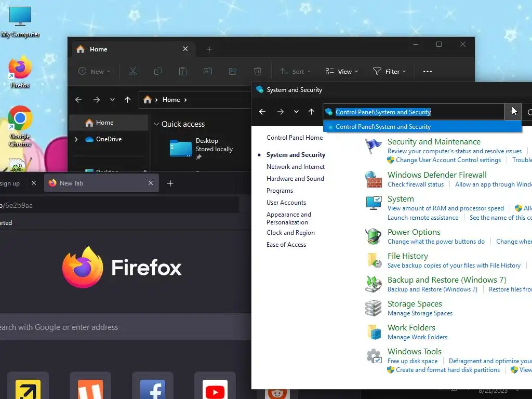532x399 pixels.
Task: Click the Facebook shortcut tile in Firefox
Action: tap(153, 386)
